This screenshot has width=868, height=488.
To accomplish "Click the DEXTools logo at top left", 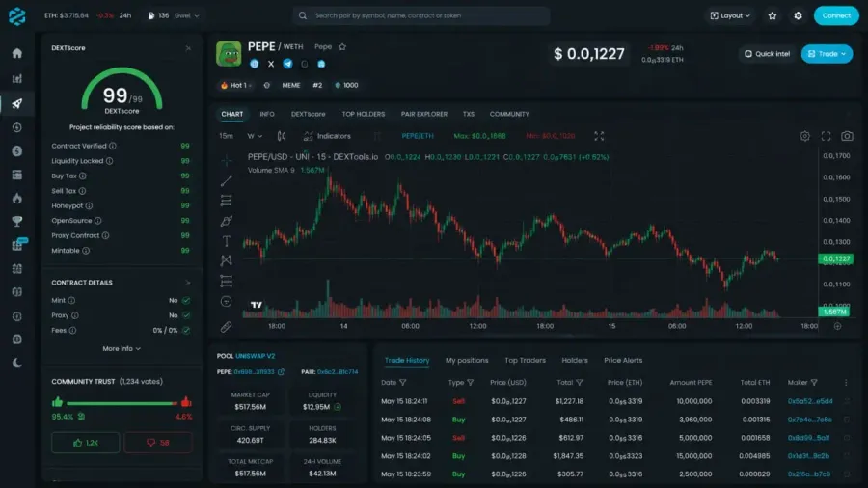I will [17, 16].
